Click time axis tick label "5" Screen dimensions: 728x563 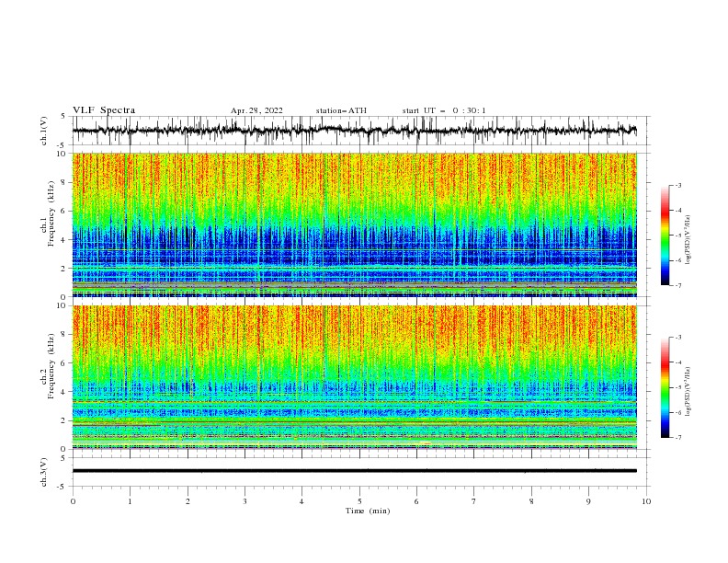359,501
